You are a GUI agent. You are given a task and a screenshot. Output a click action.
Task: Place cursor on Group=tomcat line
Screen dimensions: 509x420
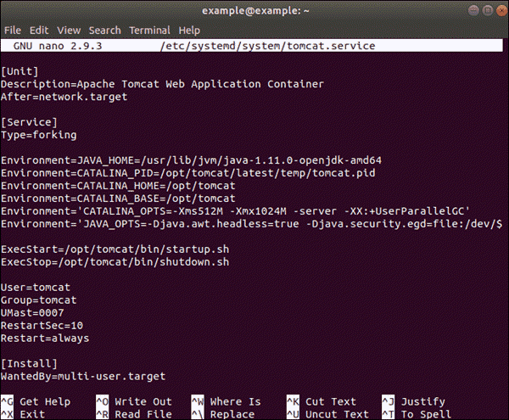point(39,300)
